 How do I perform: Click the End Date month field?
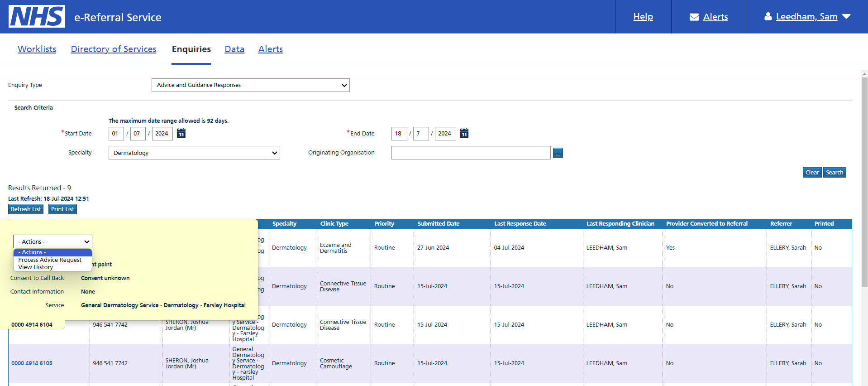click(x=421, y=134)
